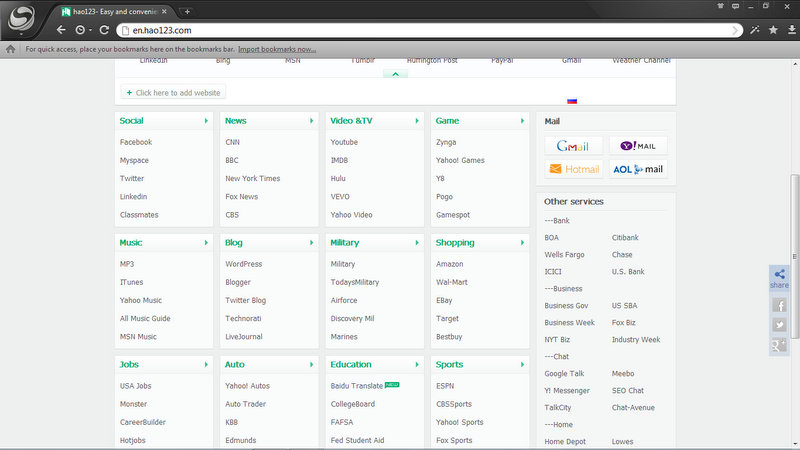This screenshot has height=450, width=800.
Task: Share via Facebook side icon
Action: [779, 305]
